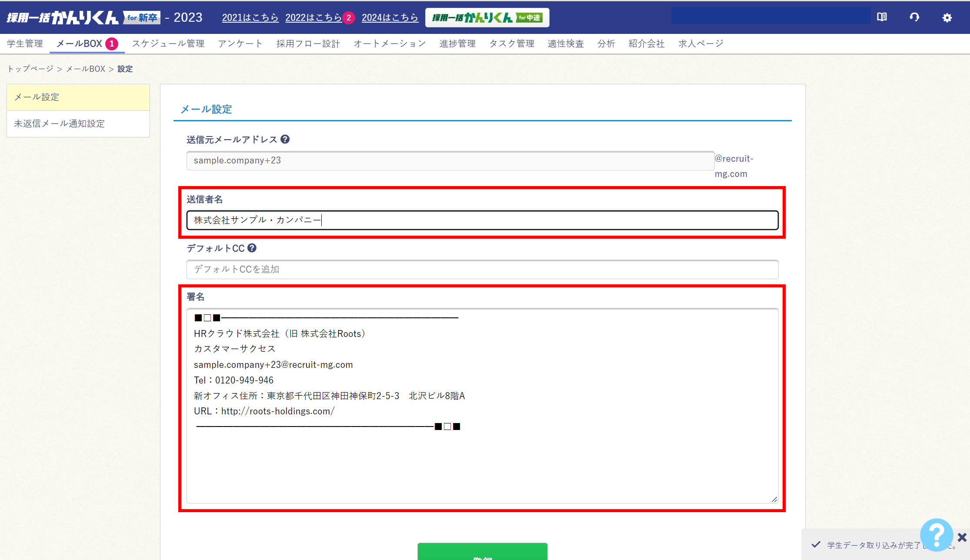The width and height of the screenshot is (970, 560).
Task: Click the デフォルトCCを追加 field
Action: click(482, 269)
